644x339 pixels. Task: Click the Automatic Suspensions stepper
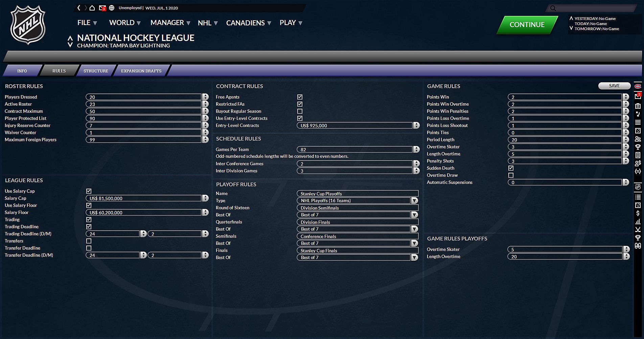coord(626,182)
